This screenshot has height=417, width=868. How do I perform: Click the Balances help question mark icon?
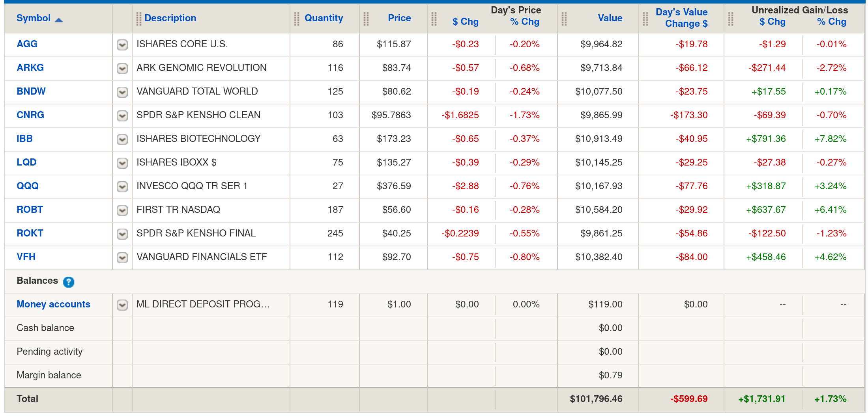68,282
